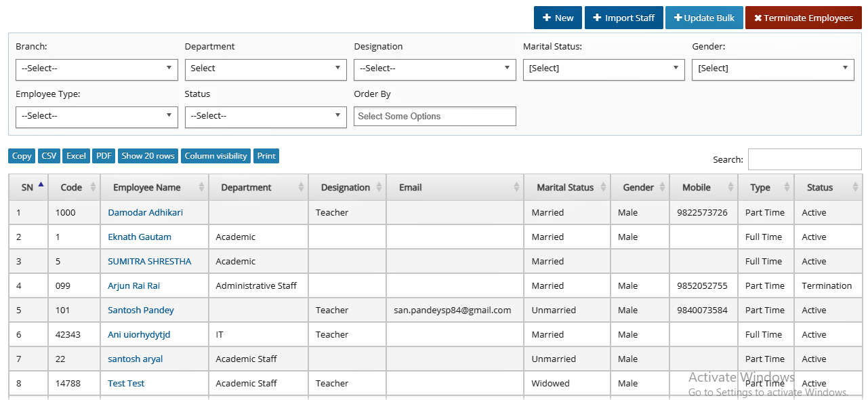Open Import Staff
Image resolution: width=868 pixels, height=400 pixels.
point(623,18)
